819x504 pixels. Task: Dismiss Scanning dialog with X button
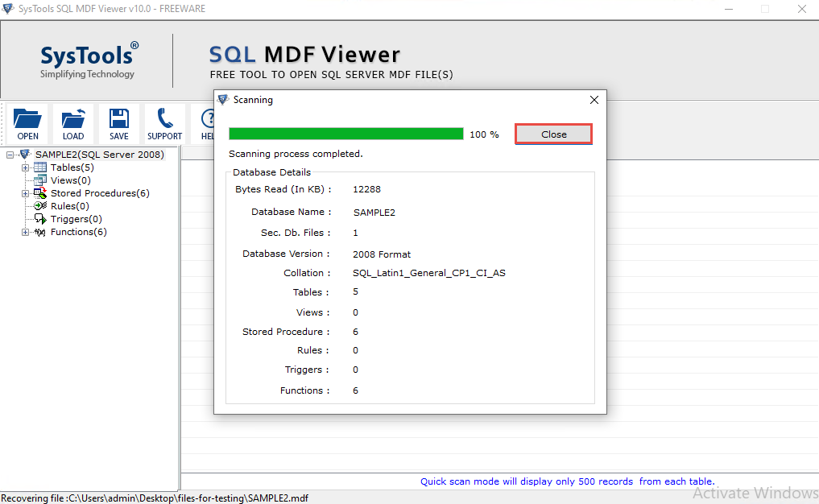(594, 100)
